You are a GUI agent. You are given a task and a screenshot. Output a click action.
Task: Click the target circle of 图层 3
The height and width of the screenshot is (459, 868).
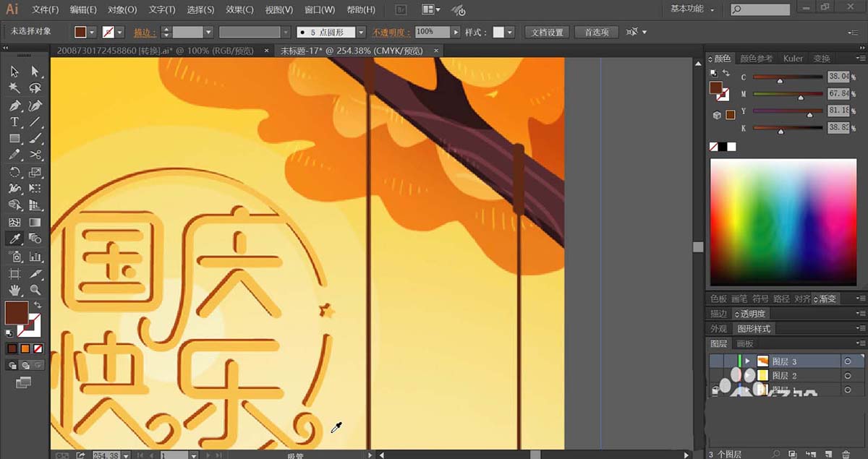(847, 361)
